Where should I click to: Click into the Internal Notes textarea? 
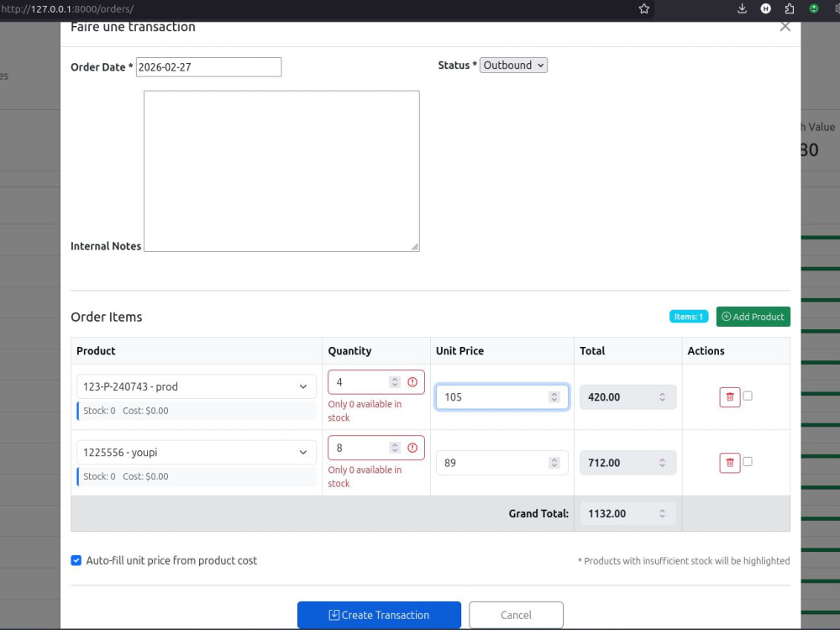pyautogui.click(x=281, y=171)
